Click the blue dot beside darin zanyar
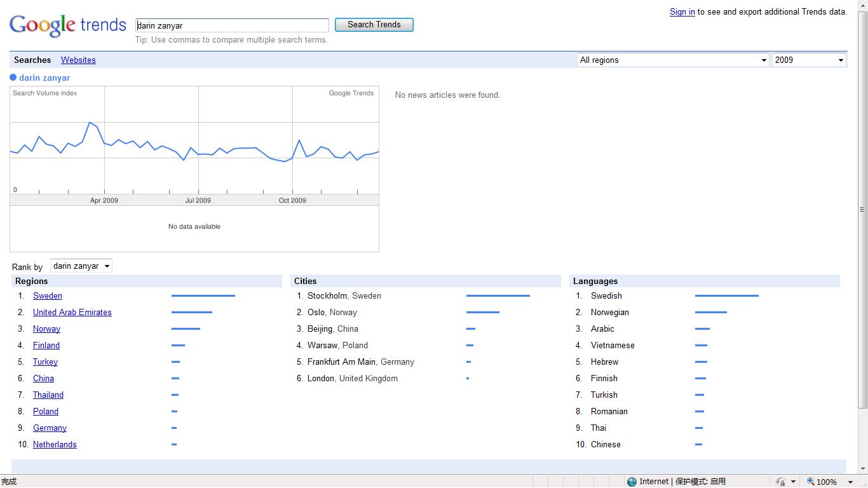 [13, 78]
